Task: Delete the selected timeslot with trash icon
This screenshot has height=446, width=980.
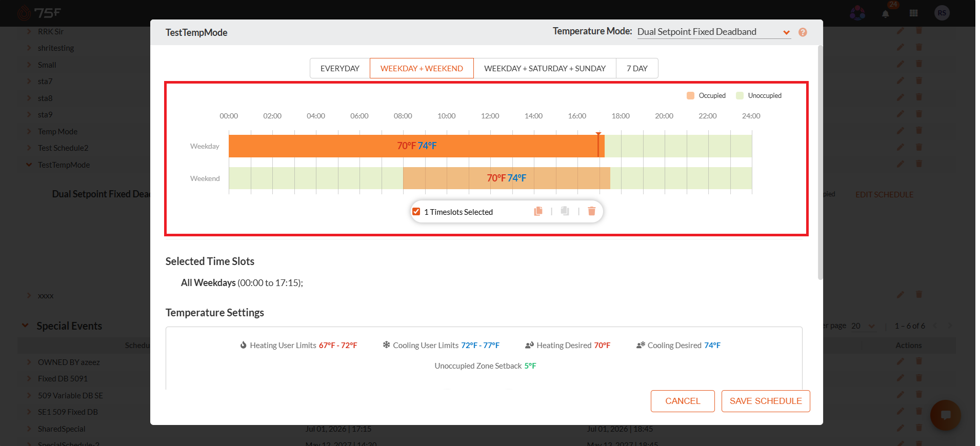Action: [591, 211]
